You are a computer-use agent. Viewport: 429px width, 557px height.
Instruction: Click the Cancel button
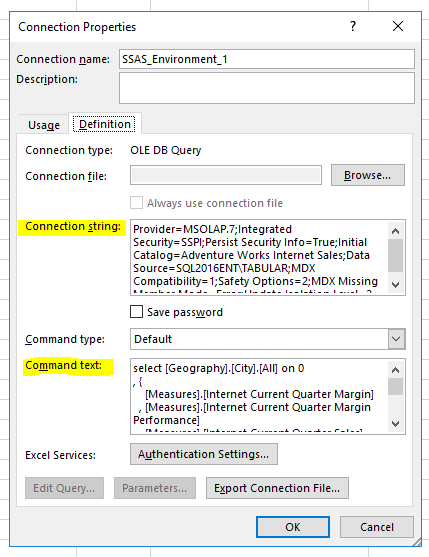pos(377,527)
